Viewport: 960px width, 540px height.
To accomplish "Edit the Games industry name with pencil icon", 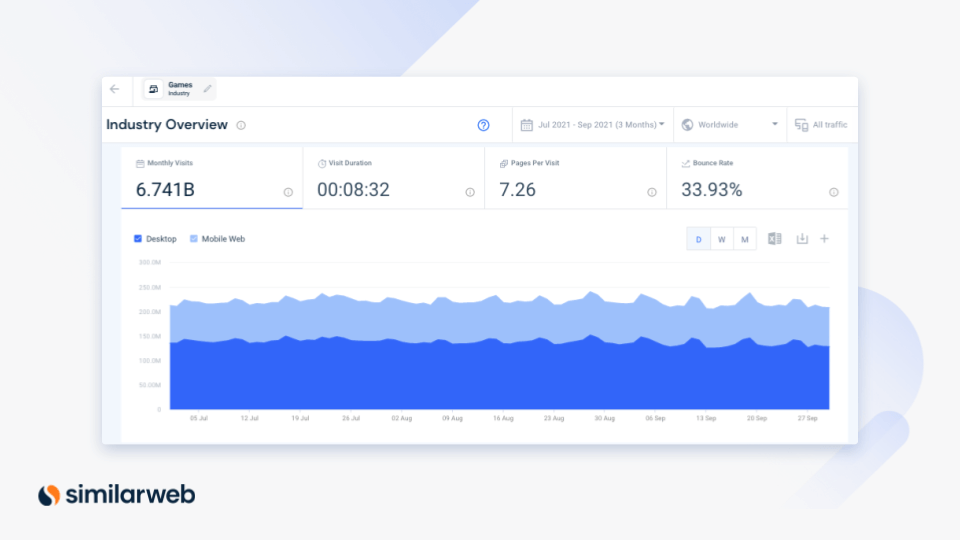I will [208, 89].
